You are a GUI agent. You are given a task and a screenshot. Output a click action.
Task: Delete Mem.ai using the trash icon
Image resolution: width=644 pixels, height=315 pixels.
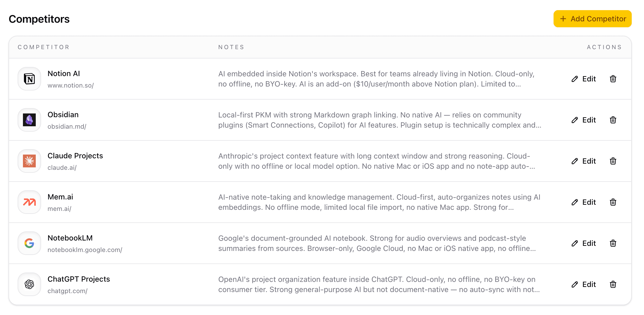click(613, 202)
